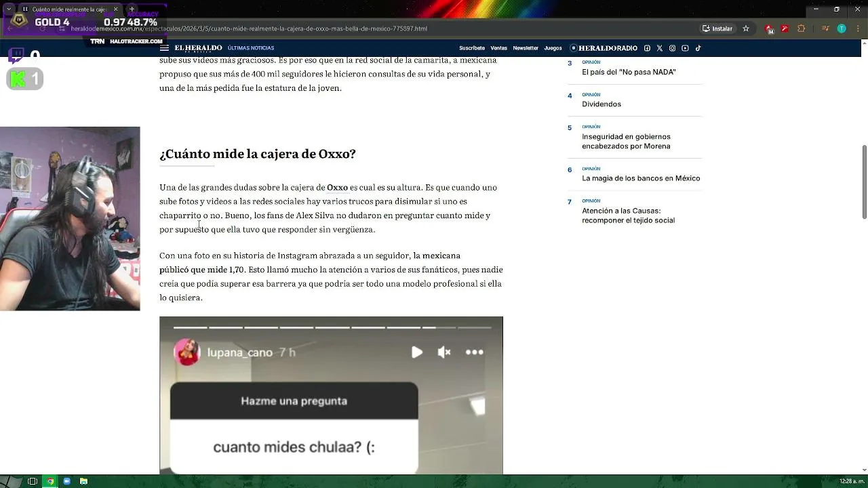The width and height of the screenshot is (868, 488).
Task: Open Task View on the taskbar
Action: (32, 481)
